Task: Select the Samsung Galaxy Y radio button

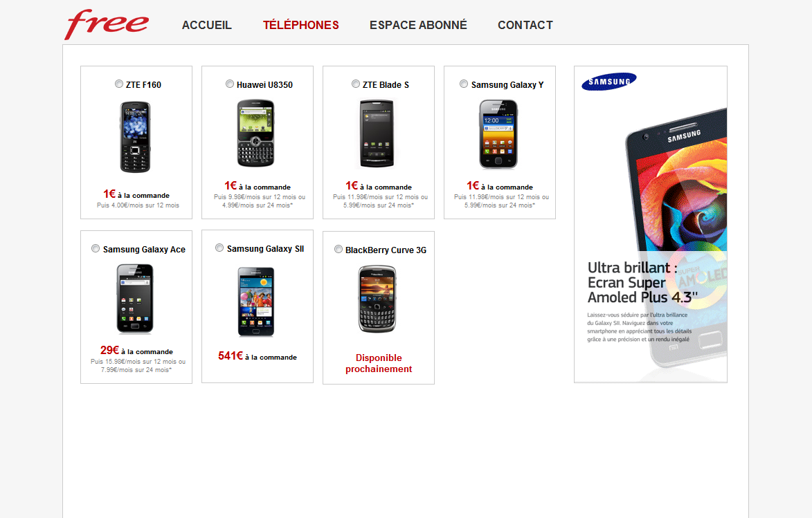Action: (x=464, y=84)
